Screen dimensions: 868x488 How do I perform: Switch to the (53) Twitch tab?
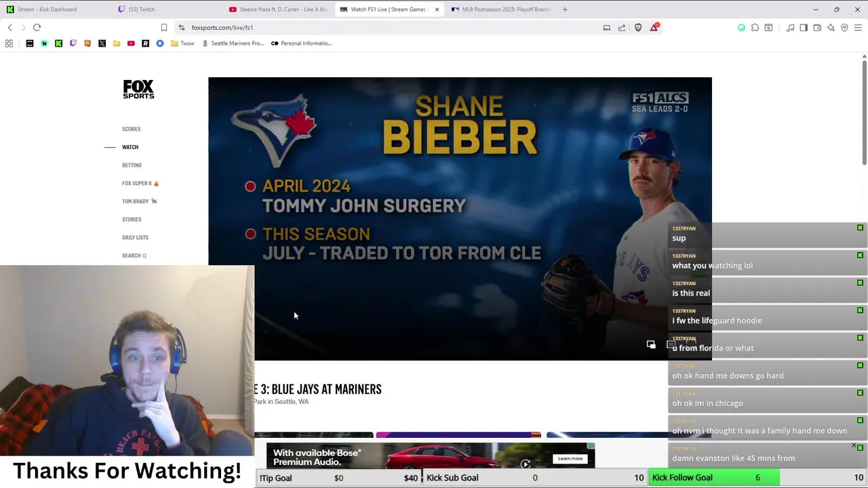coord(166,9)
